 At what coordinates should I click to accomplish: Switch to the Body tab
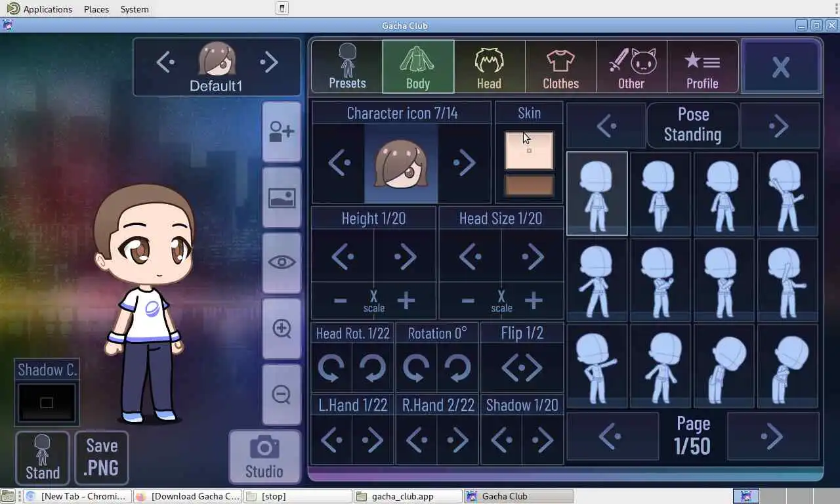pyautogui.click(x=418, y=66)
